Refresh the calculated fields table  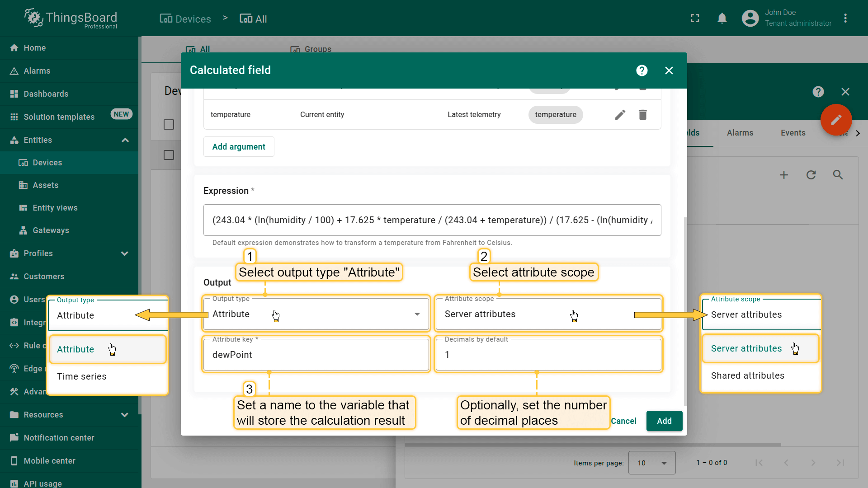pos(811,175)
